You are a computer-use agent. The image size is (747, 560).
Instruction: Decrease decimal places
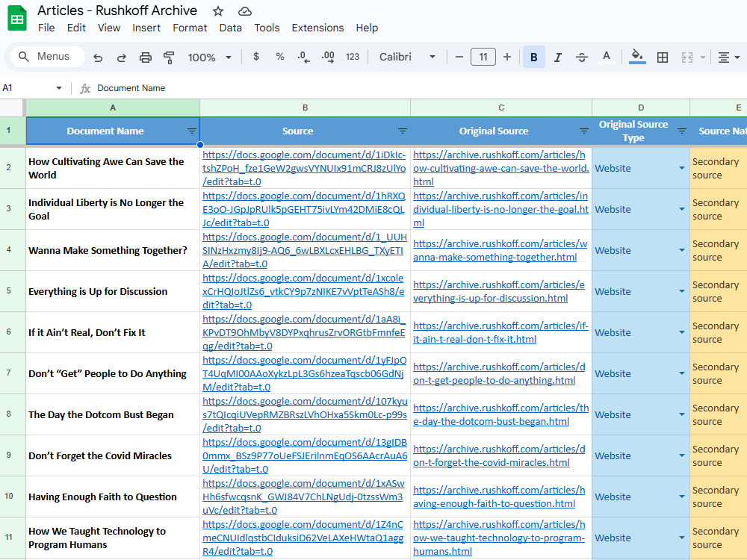click(303, 57)
